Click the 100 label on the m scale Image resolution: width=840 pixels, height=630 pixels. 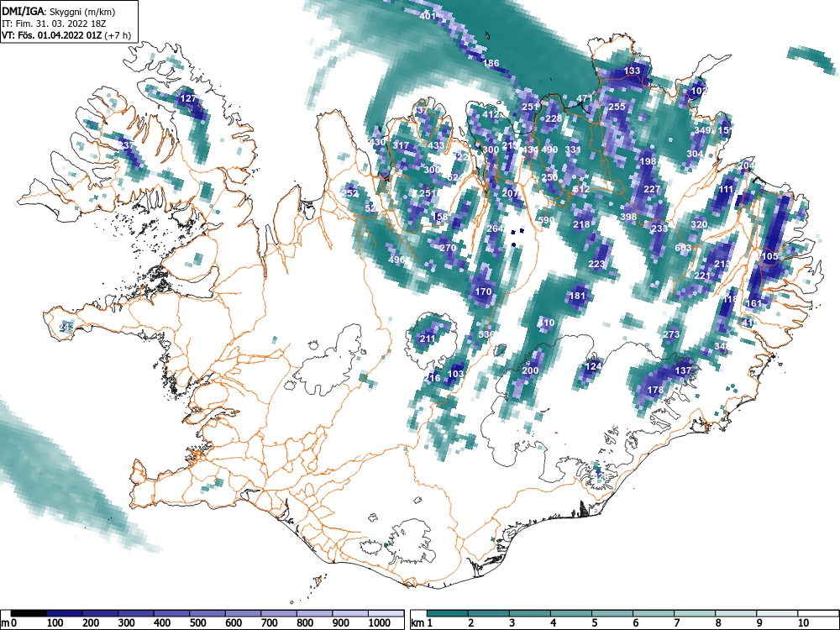coord(55,623)
